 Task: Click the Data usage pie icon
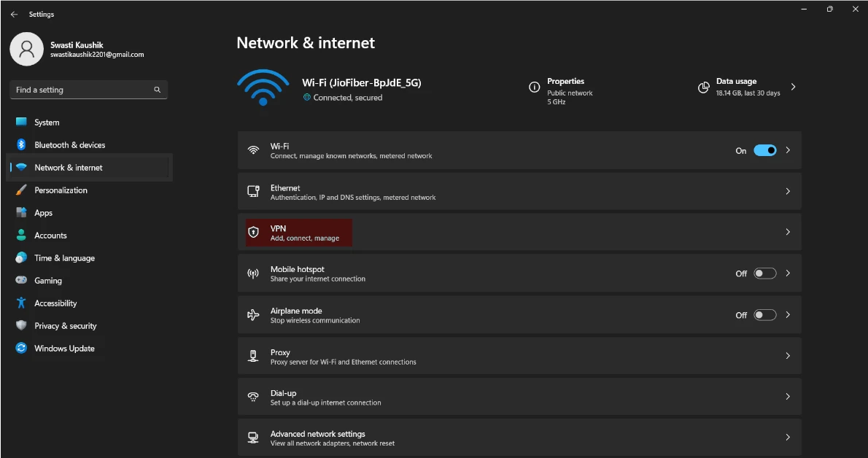[x=704, y=88]
